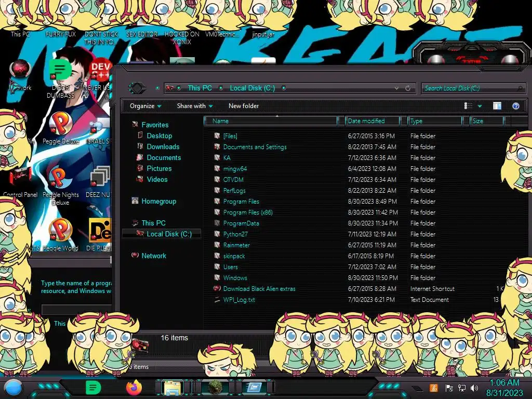Expand the arrow between This PC and Local Disk

221,88
